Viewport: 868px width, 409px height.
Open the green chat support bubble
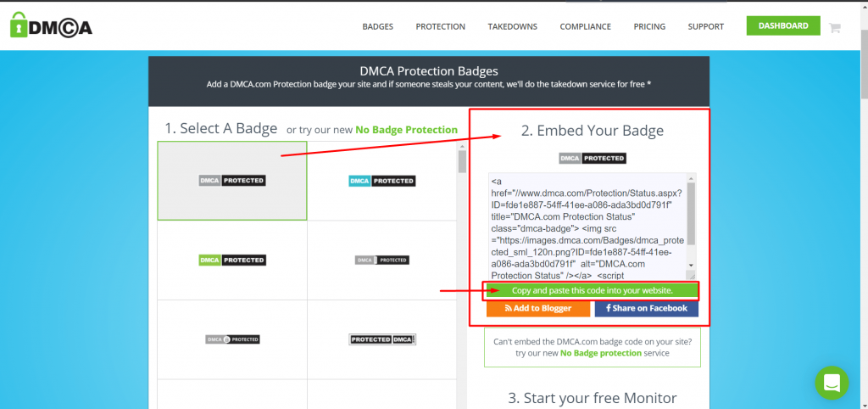click(x=832, y=383)
